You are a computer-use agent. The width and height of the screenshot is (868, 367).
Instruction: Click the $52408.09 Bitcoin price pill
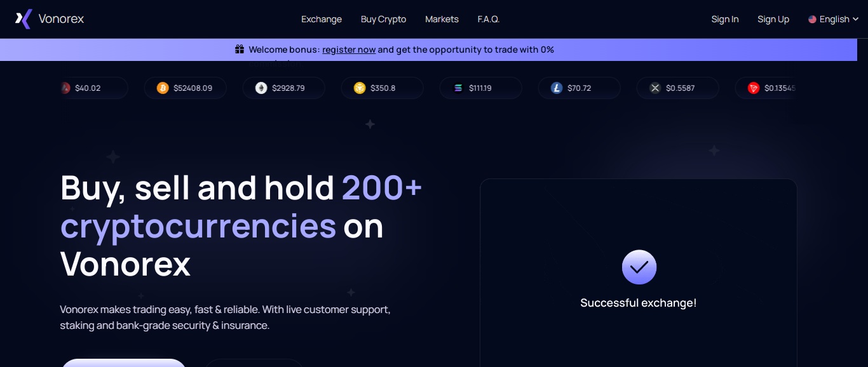click(192, 88)
